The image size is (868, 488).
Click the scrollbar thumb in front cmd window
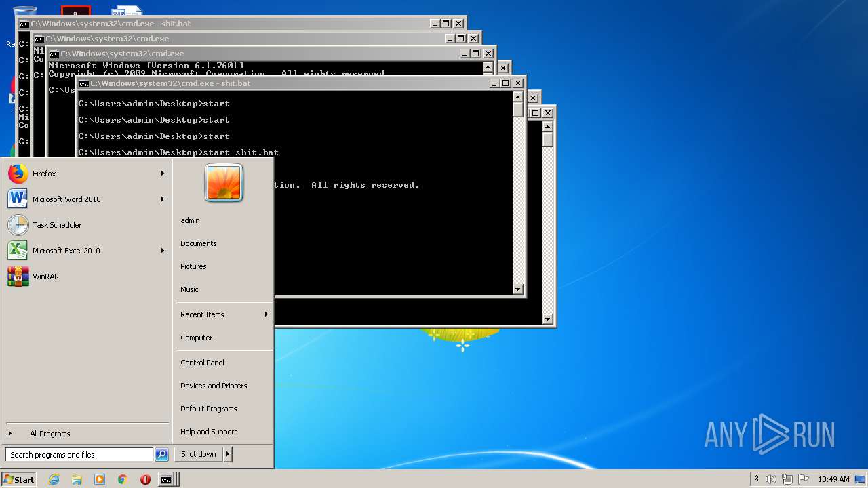[518, 110]
